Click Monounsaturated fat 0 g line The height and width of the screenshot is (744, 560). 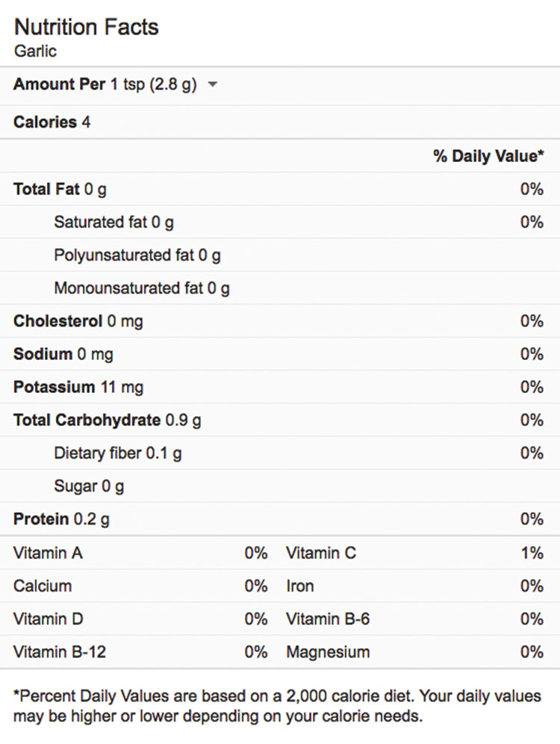141,288
